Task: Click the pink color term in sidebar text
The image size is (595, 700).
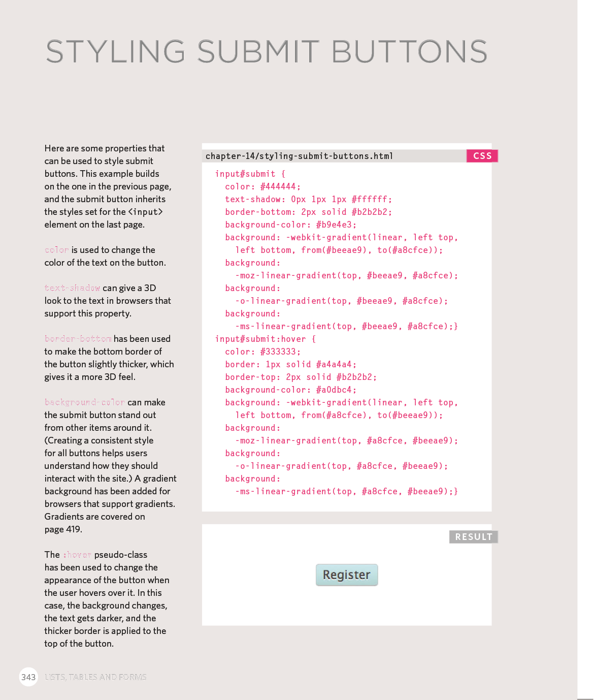Action: 56,250
